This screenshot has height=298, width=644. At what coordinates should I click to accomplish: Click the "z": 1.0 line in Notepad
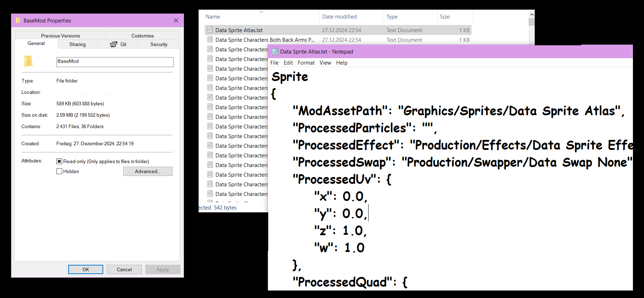coord(340,231)
